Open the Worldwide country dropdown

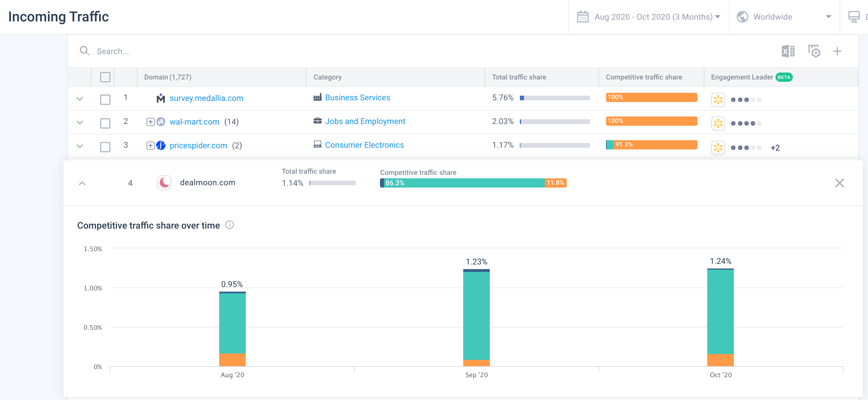click(x=784, y=17)
